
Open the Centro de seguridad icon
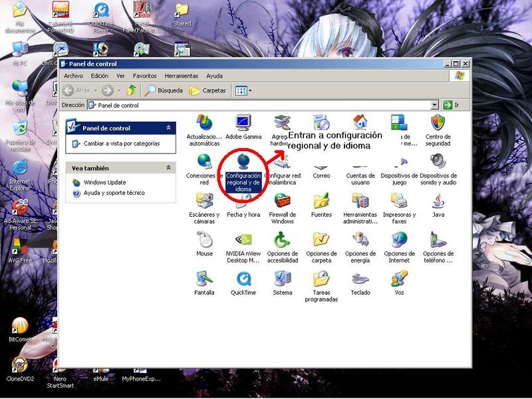point(438,130)
